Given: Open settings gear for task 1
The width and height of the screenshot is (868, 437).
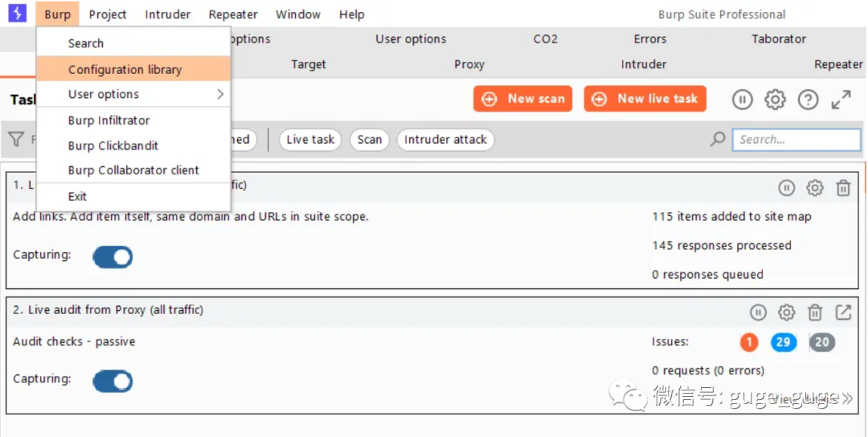Looking at the screenshot, I should point(814,188).
